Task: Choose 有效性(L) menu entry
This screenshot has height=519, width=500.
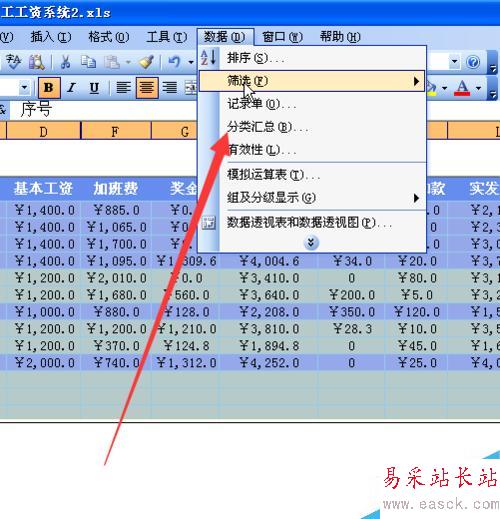Action: coord(312,150)
